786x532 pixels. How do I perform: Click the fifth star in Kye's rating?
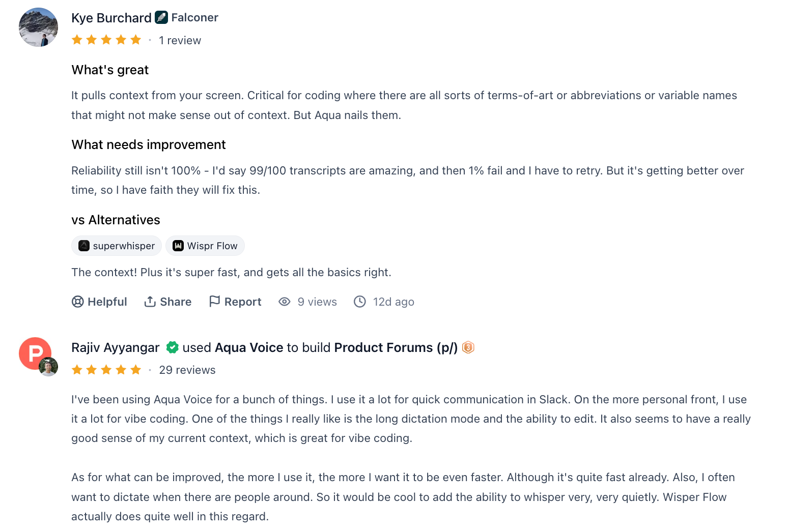[136, 39]
